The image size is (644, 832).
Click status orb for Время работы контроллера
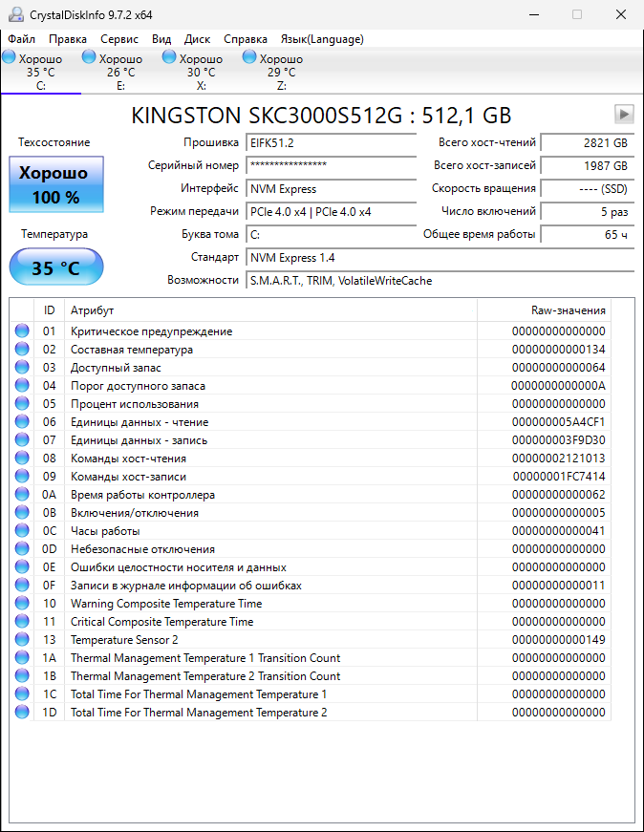[22, 495]
